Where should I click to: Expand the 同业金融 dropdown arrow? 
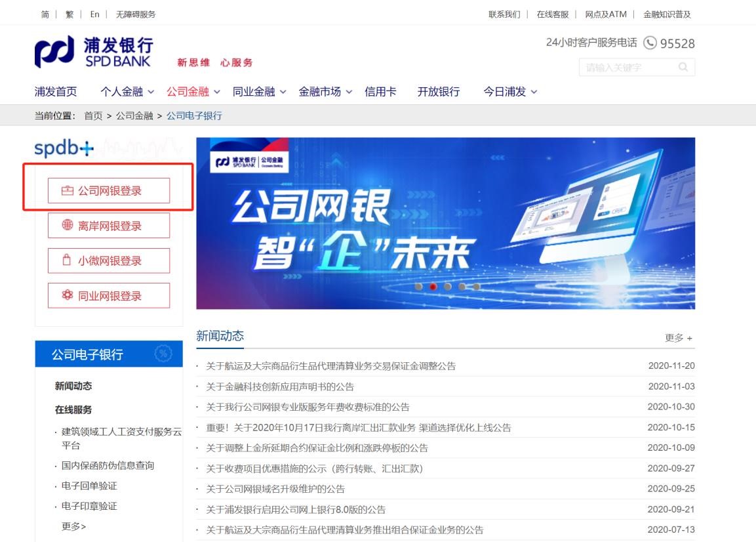point(283,92)
